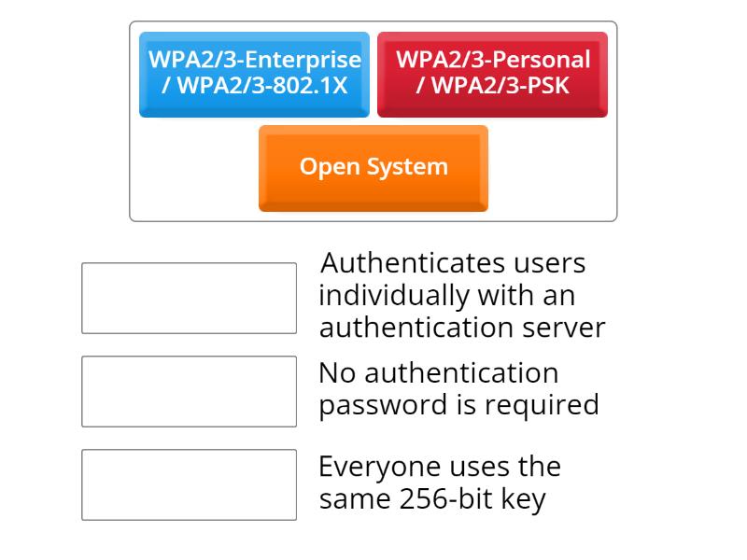Click the phrase 'authentication server'

point(461,328)
